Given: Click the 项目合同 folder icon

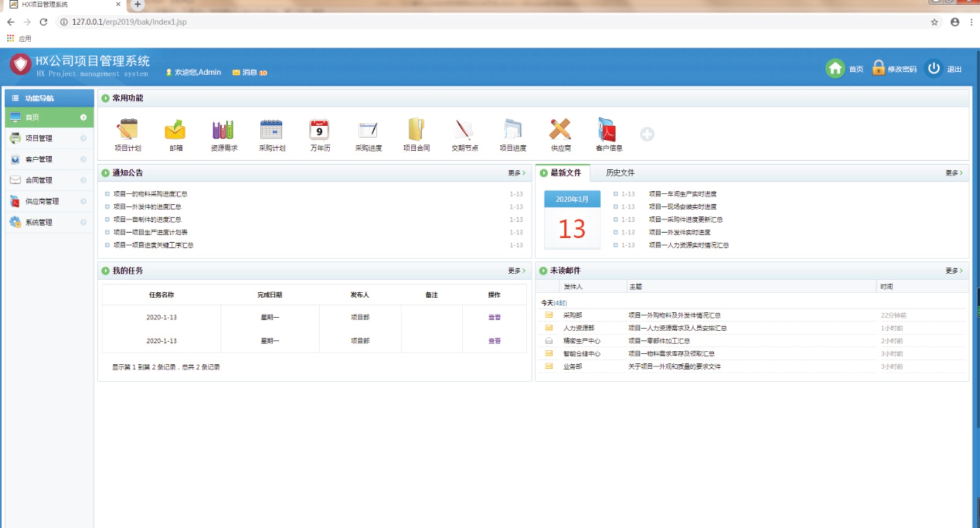Looking at the screenshot, I should pos(416,130).
